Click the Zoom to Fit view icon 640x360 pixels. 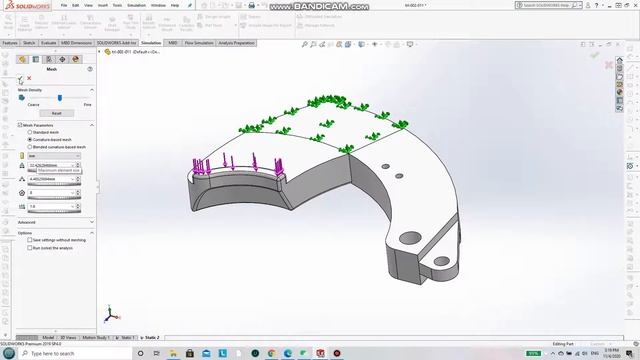tap(304, 44)
